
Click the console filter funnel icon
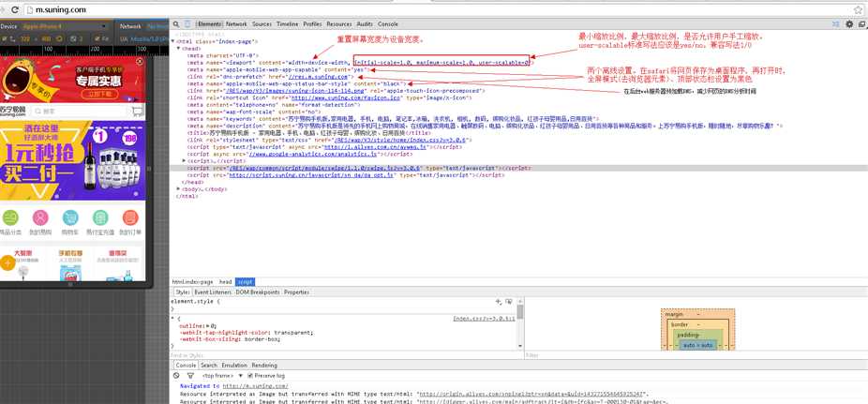(190, 375)
